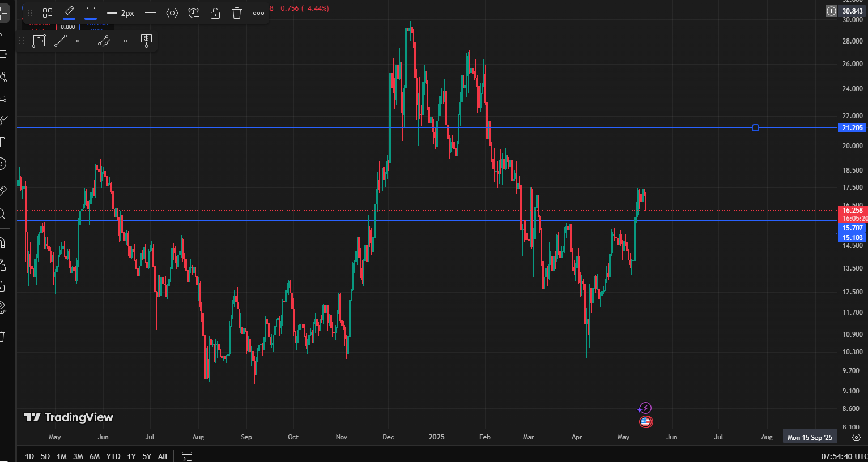Screen dimensions: 868x462
Task: Toggle Magnet mode in left sidebar
Action: (3, 243)
